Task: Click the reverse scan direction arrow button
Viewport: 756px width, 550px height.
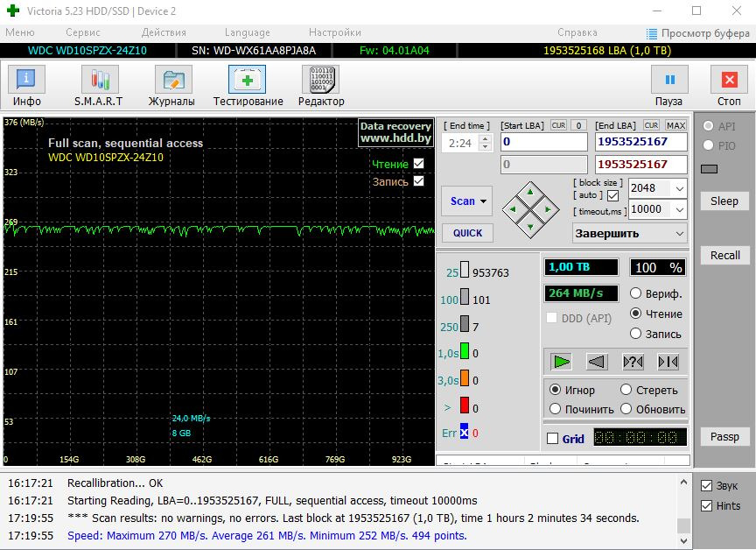Action: pos(597,361)
